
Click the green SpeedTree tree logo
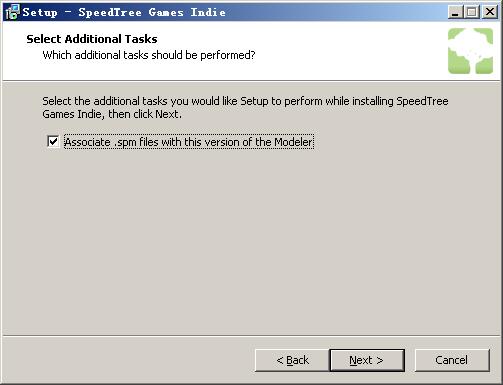pos(470,51)
